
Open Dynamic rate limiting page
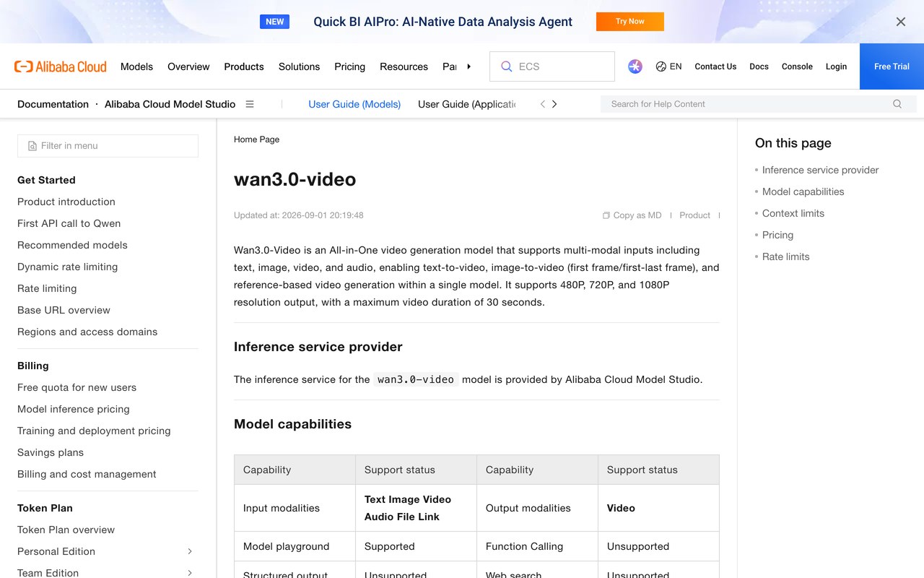tap(68, 267)
